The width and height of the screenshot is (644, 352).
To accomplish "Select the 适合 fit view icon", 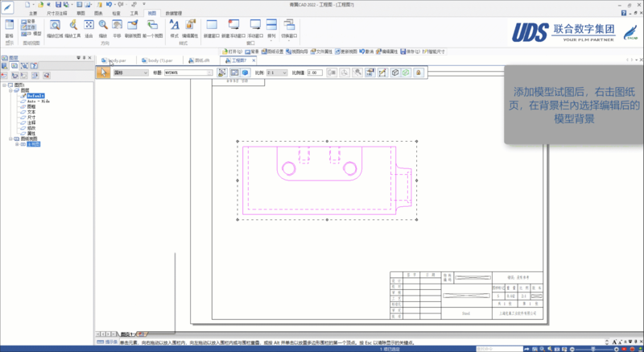I will pyautogui.click(x=89, y=27).
